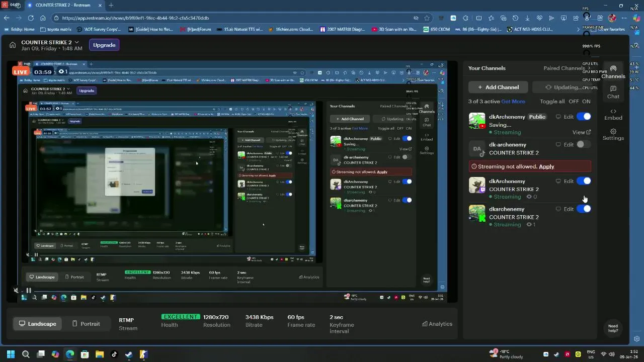Open File Explorer from taskbar
Screen dimensions: 644x362
(99, 354)
